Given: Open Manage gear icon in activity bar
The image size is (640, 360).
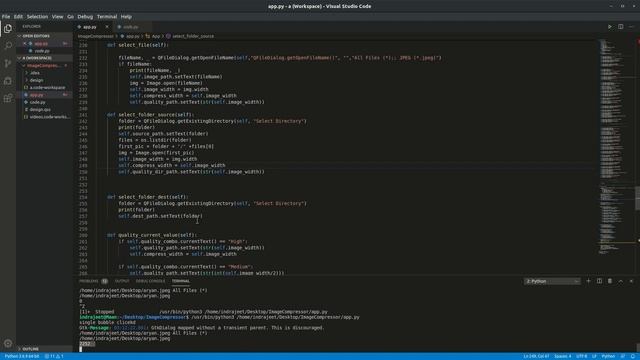Looking at the screenshot, I should (8, 343).
